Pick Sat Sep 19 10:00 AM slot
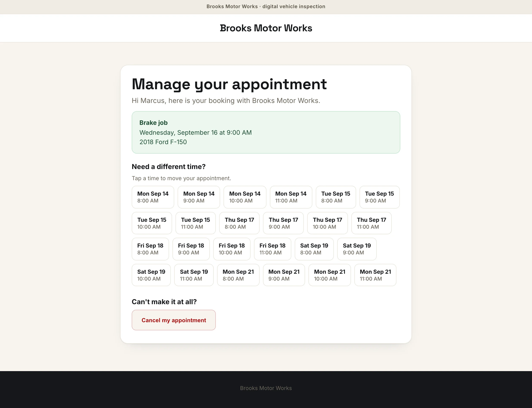This screenshot has height=408, width=532. [151, 275]
